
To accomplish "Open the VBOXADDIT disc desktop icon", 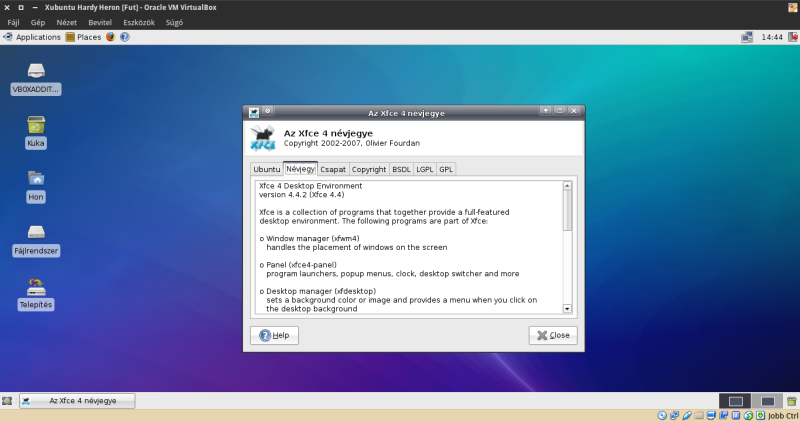I will tap(36, 78).
